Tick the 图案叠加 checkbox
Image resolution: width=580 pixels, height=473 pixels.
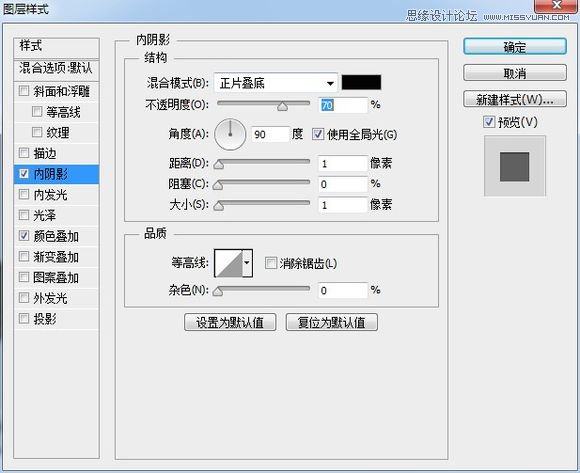[24, 277]
